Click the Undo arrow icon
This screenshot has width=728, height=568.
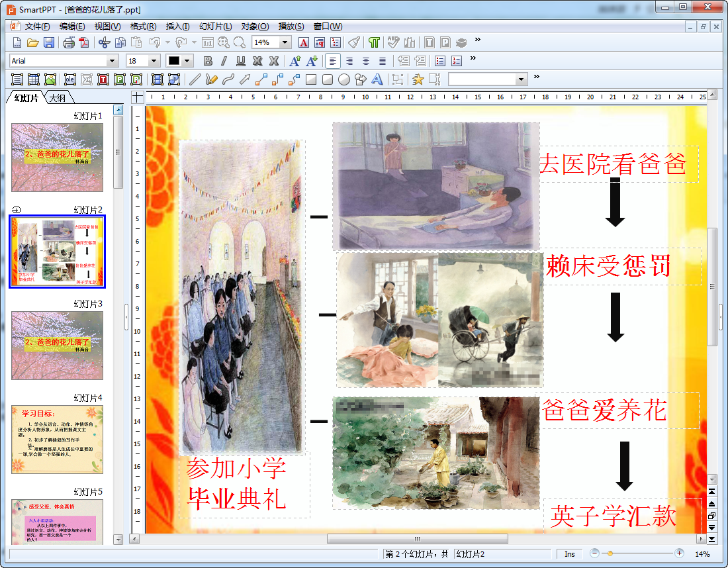(x=155, y=43)
